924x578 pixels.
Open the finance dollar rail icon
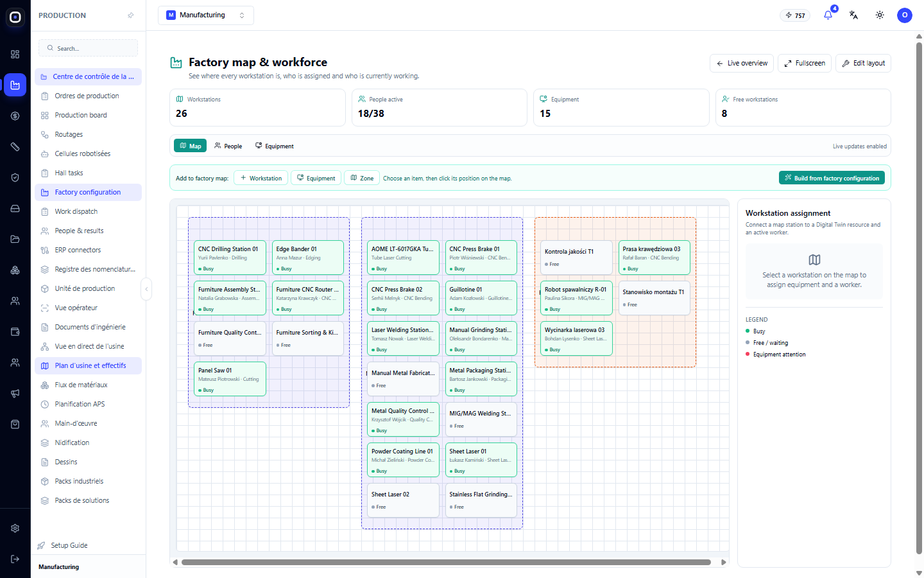pos(15,116)
